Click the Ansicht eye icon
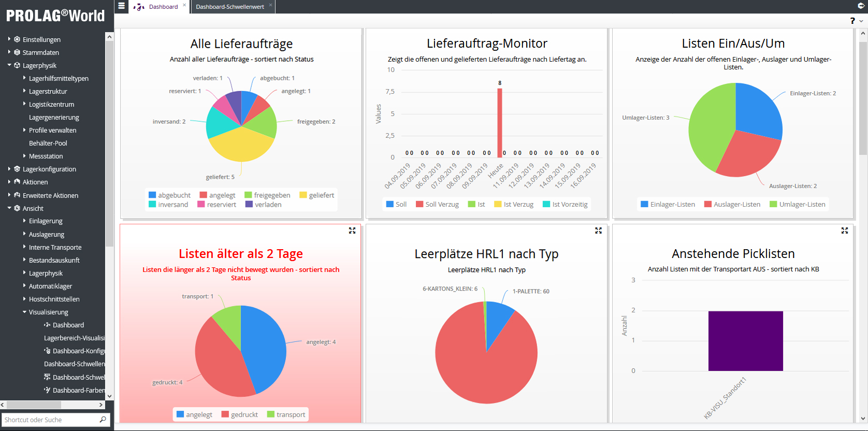Viewport: 868px width, 431px height. click(x=17, y=208)
